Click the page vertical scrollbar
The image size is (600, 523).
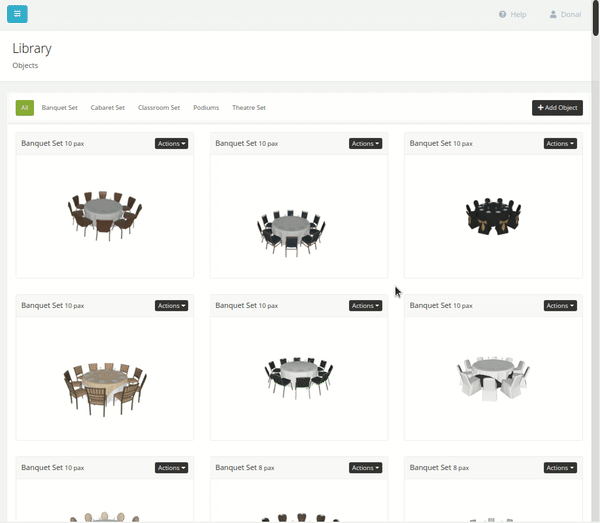[595, 18]
